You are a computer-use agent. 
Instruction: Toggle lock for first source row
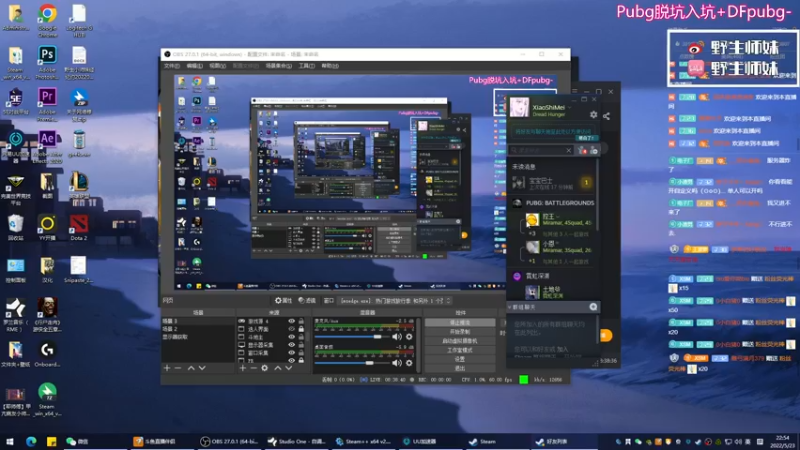[302, 321]
